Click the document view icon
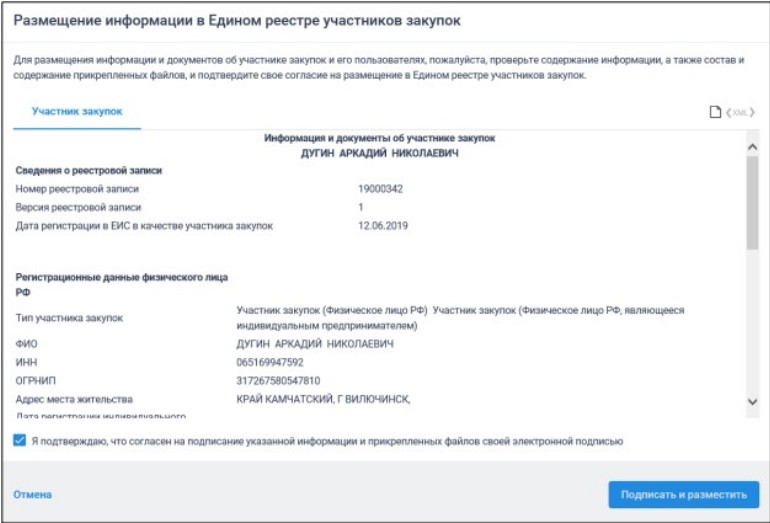The width and height of the screenshot is (770, 523). pyautogui.click(x=715, y=112)
